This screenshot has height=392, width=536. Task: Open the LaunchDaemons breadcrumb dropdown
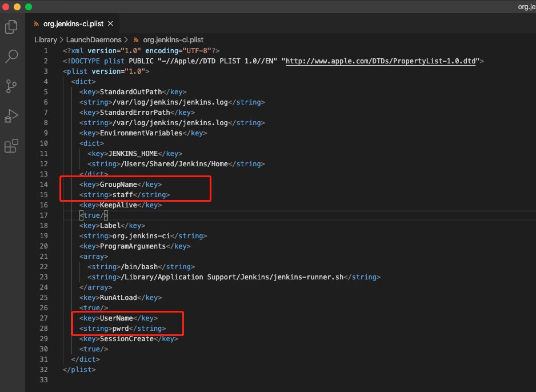[94, 40]
